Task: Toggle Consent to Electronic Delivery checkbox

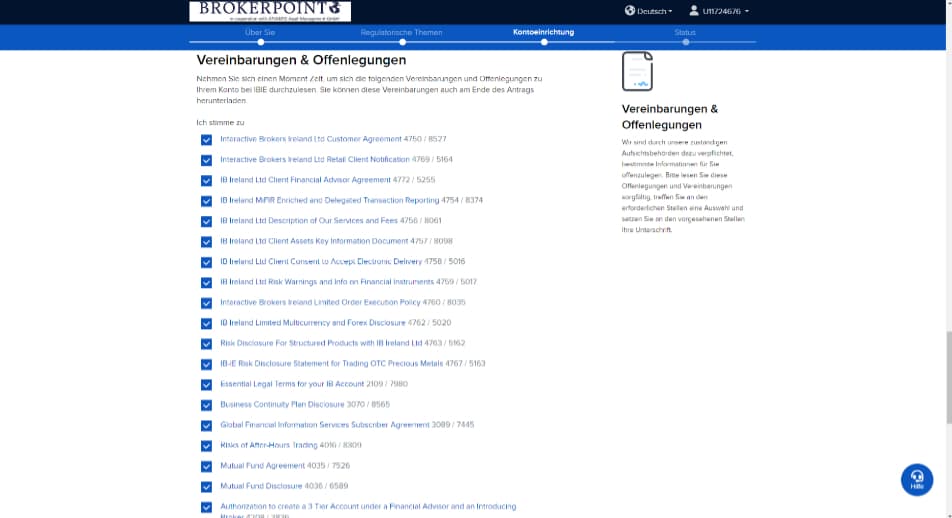Action: (x=206, y=262)
